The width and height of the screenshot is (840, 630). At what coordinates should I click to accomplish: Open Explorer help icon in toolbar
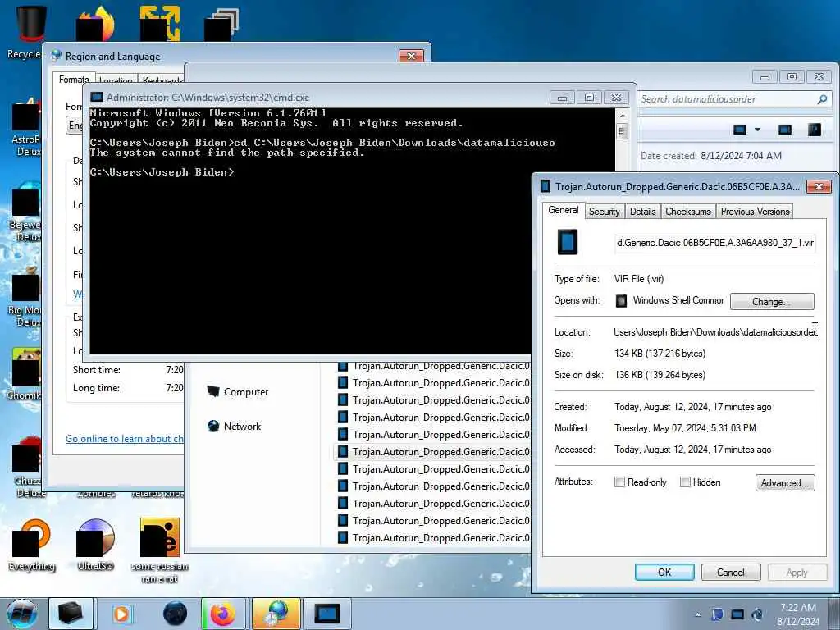click(815, 130)
